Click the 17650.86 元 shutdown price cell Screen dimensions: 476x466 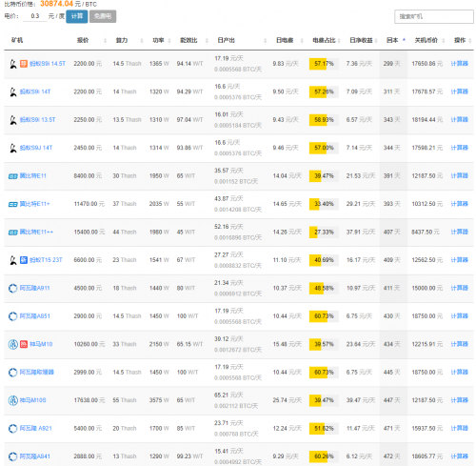pos(426,64)
